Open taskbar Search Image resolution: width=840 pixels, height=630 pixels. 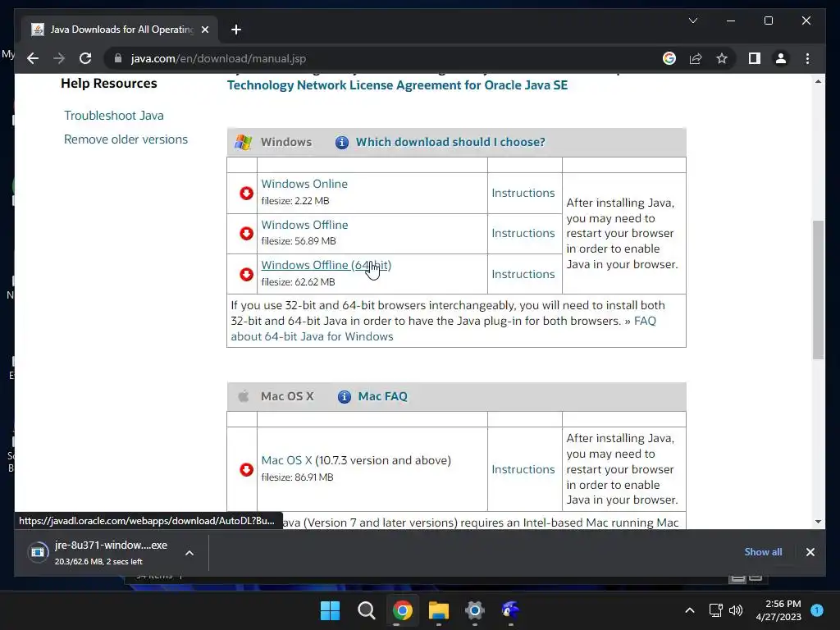click(367, 610)
